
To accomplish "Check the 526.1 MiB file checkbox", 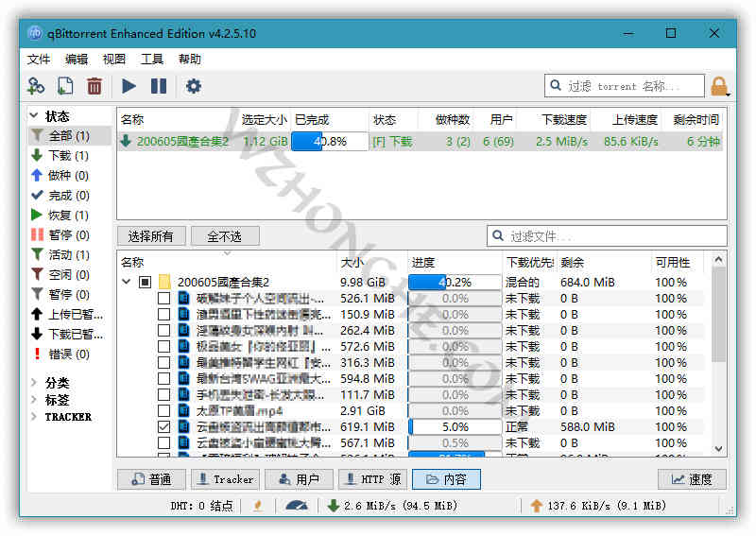I will (163, 298).
